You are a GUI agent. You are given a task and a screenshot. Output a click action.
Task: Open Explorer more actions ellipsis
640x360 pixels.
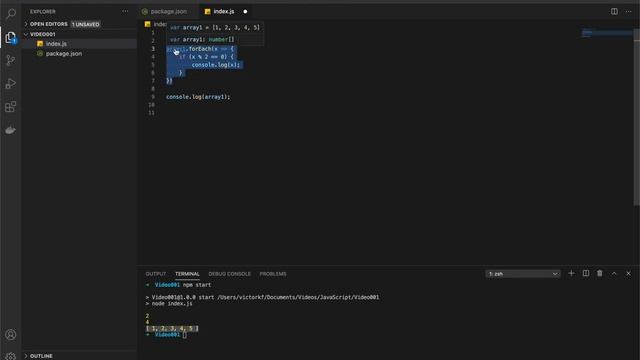coord(125,11)
